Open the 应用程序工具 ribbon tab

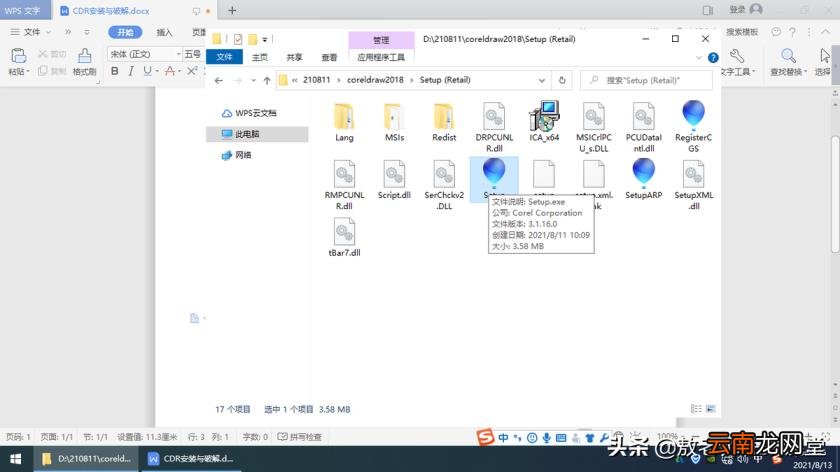pos(381,57)
